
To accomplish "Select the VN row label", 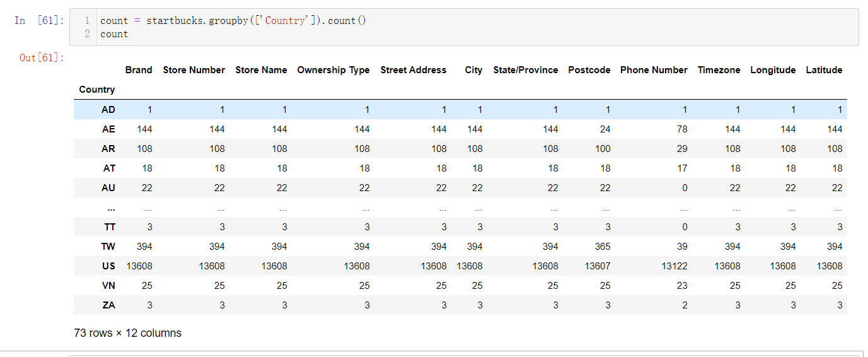I will (x=108, y=286).
